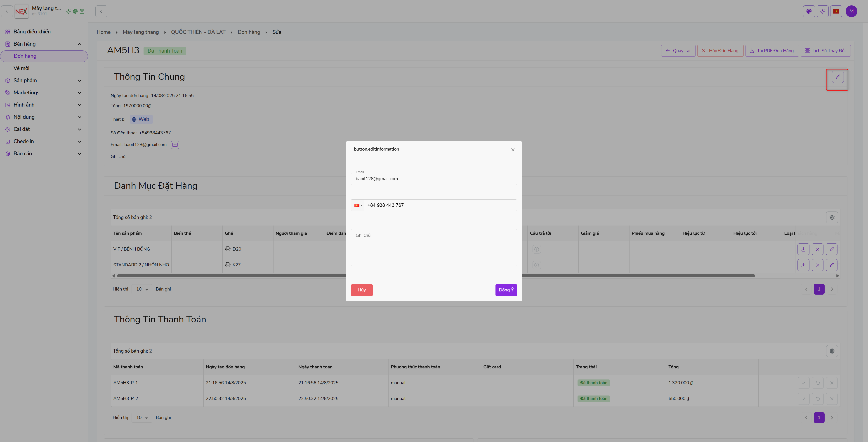Click the Đồng Ý confirm button
Screen dimensions: 868x442
(x=506, y=290)
